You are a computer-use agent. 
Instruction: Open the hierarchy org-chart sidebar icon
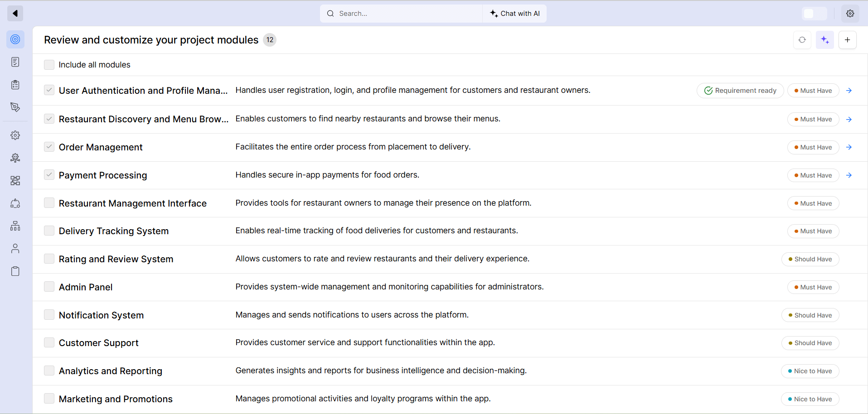click(15, 226)
